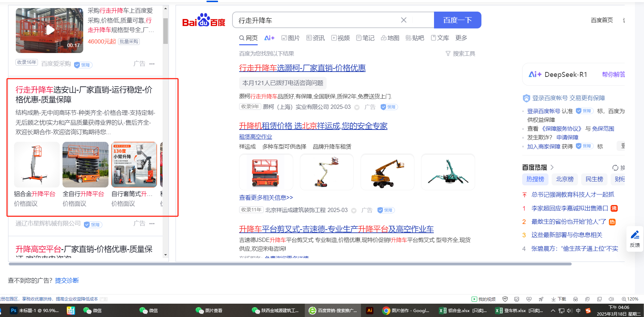
Task: Clear the search box with the X icon
Action: pyautogui.click(x=404, y=20)
